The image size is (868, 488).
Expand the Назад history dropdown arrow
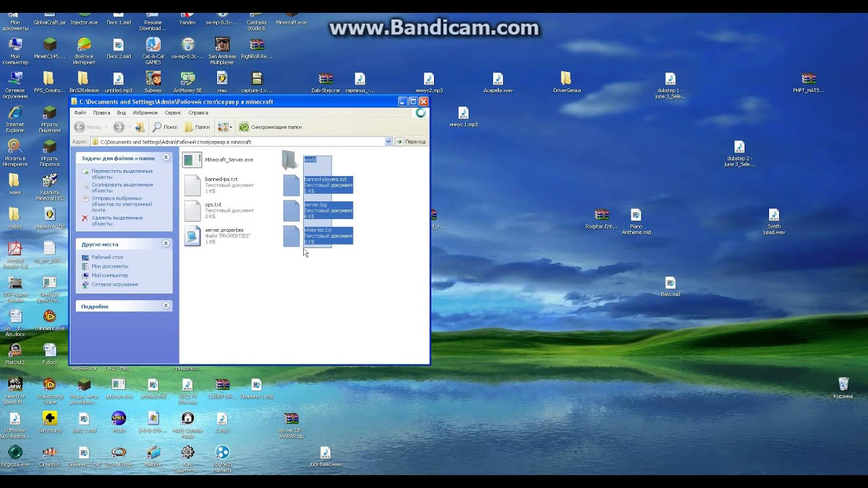(x=106, y=127)
